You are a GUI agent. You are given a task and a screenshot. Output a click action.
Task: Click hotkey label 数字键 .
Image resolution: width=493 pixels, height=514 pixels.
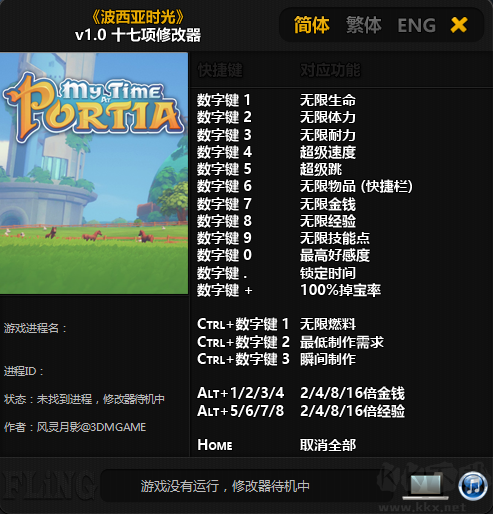tap(222, 273)
